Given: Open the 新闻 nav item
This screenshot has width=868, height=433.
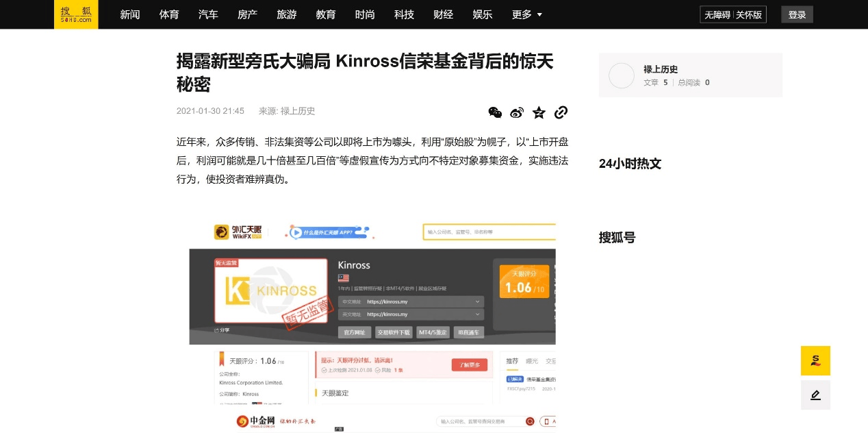Looking at the screenshot, I should [x=130, y=14].
